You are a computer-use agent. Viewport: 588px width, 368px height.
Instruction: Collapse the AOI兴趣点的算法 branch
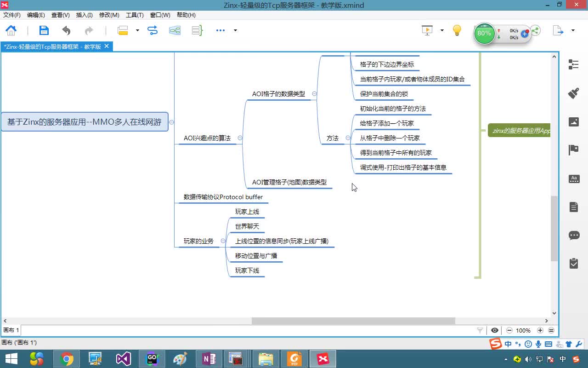pos(240,138)
